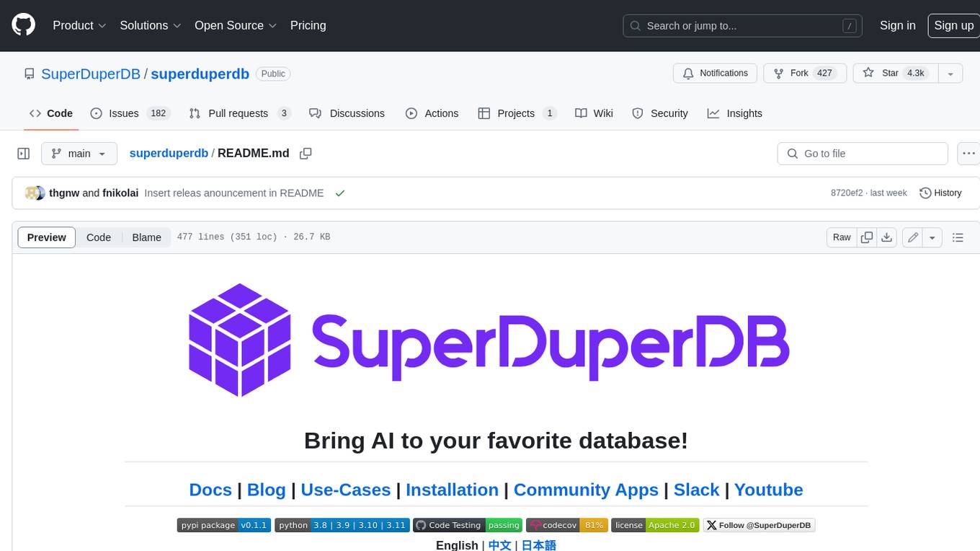This screenshot has height=551, width=980.
Task: Open the Community Apps link
Action: pyautogui.click(x=586, y=490)
